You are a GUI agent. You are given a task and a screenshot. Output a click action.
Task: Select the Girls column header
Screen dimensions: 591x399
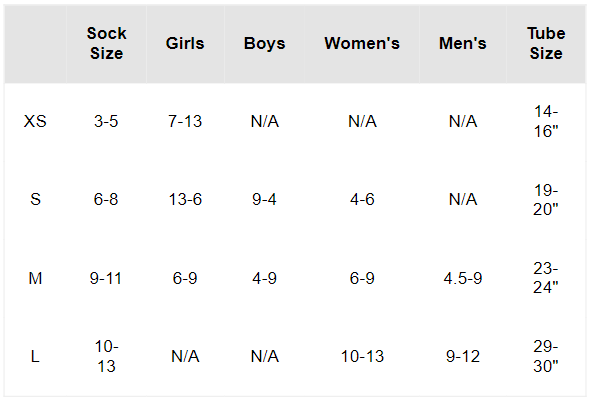(185, 43)
